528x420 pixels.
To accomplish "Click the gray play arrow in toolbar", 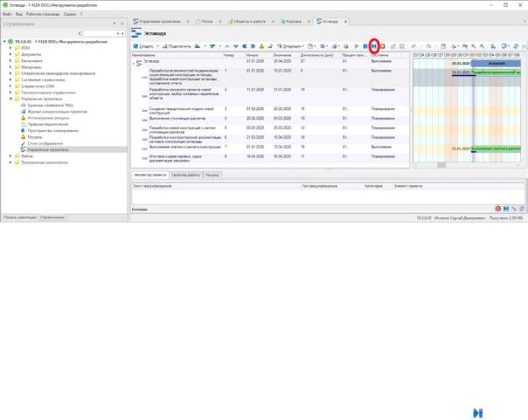I will point(357,46).
